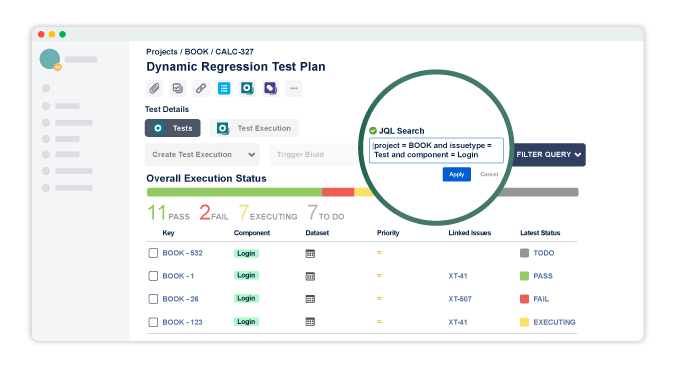Image resolution: width=675 pixels, height=369 pixels.
Task: Click the attachment paperclip icon
Action: click(154, 89)
